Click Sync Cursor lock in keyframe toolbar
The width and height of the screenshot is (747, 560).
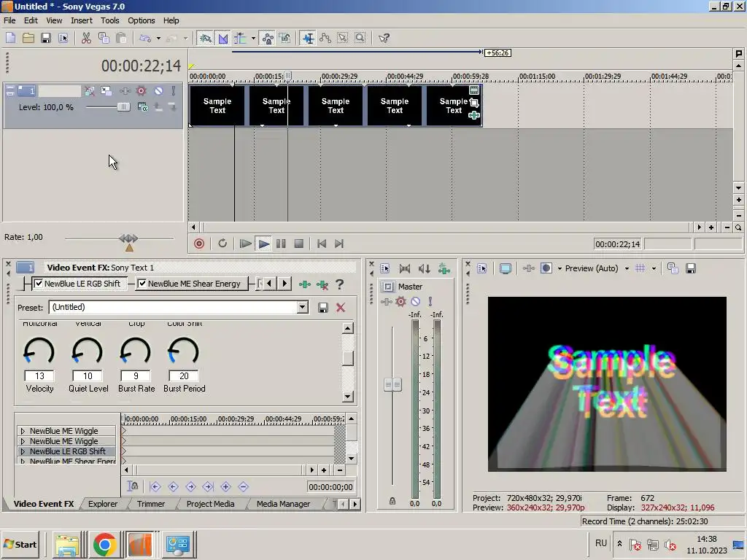[133, 486]
